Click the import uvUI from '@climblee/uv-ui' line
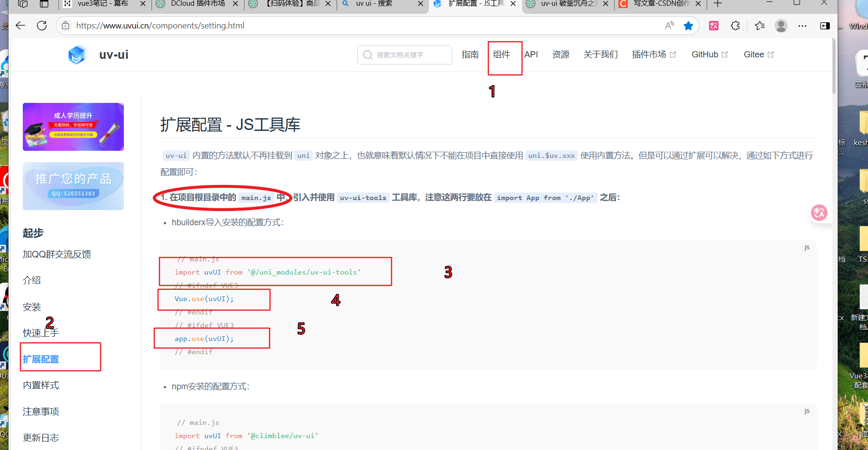This screenshot has width=868, height=450. [x=246, y=436]
